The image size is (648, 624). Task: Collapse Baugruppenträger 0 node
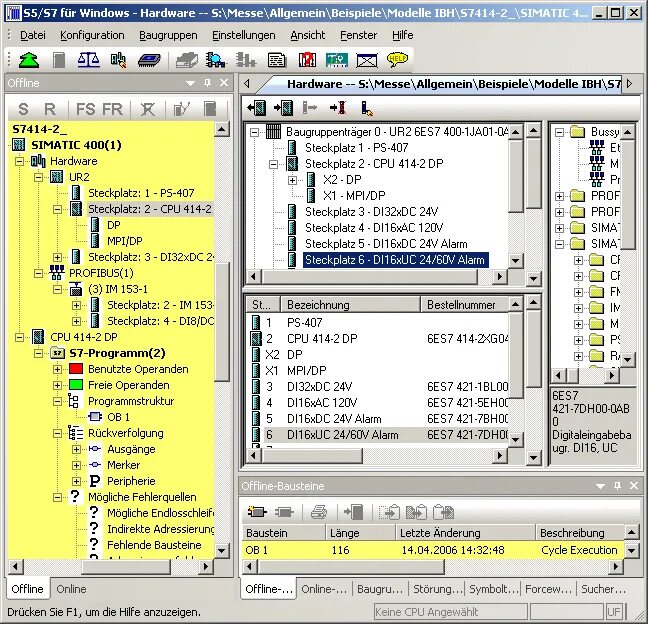coord(255,132)
